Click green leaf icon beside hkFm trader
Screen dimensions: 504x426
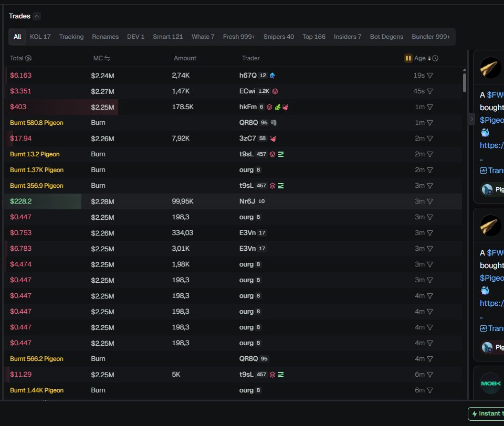pyautogui.click(x=277, y=107)
